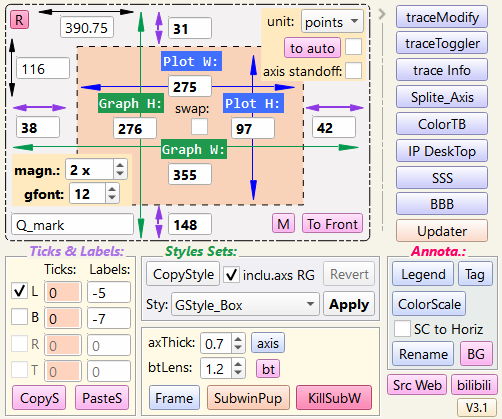Click the ColorScale button

click(429, 304)
